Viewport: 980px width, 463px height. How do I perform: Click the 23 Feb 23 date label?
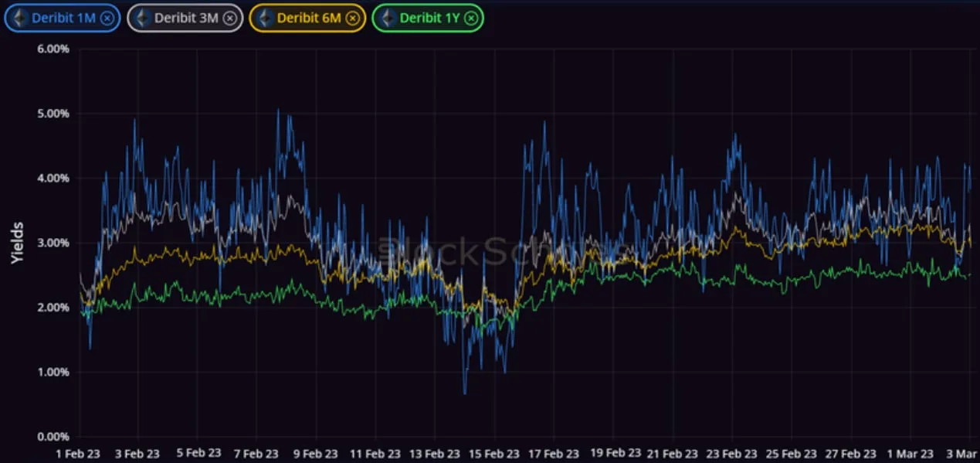coord(731,454)
